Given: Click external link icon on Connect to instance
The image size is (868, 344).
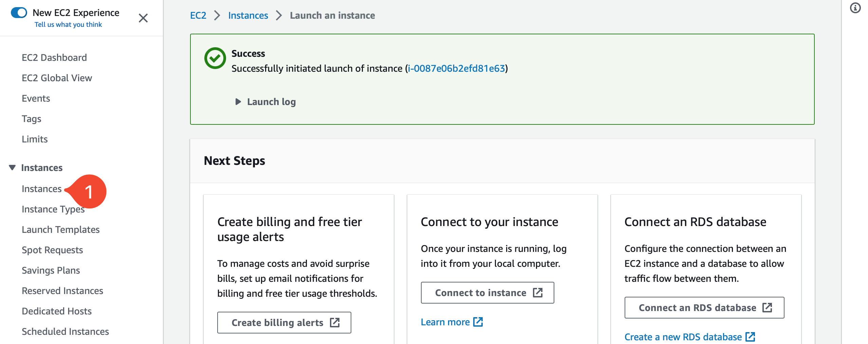Looking at the screenshot, I should point(537,292).
